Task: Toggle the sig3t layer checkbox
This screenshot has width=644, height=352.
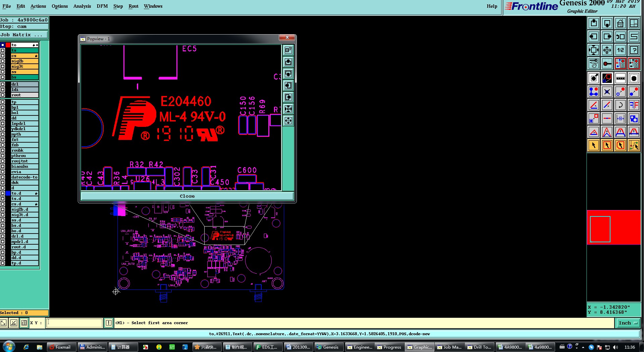Action: (3, 66)
